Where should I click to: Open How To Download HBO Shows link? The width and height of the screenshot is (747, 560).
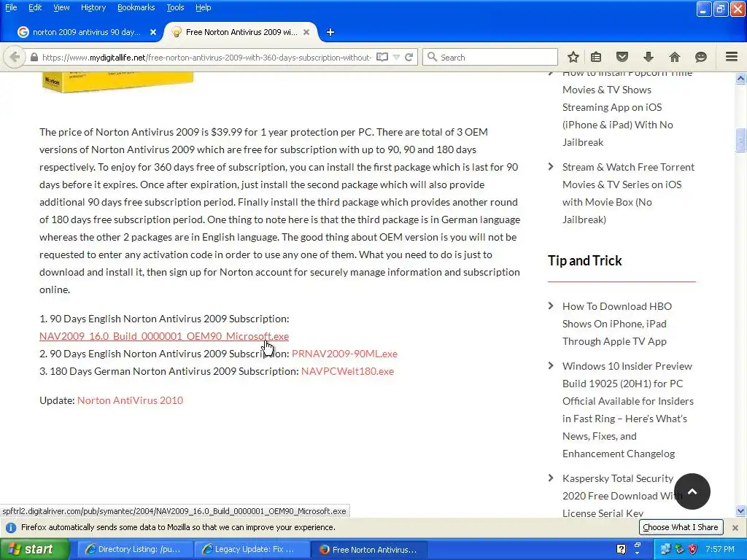click(616, 324)
